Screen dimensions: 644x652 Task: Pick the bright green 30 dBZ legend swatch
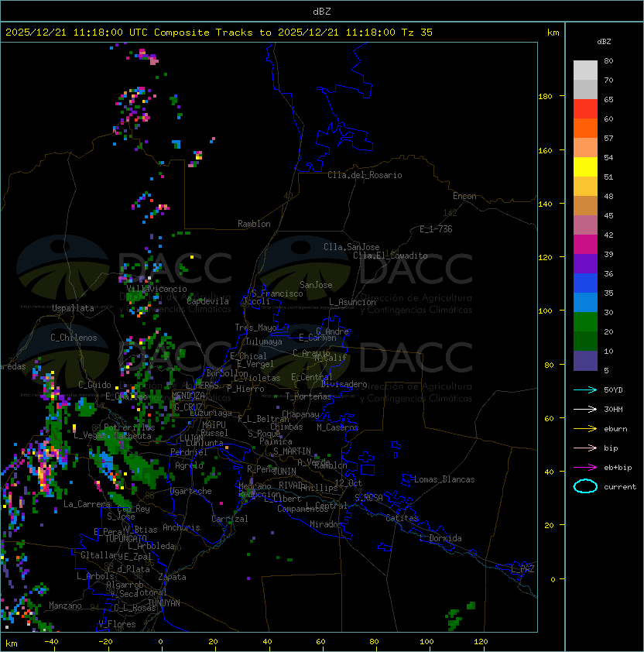pos(585,322)
